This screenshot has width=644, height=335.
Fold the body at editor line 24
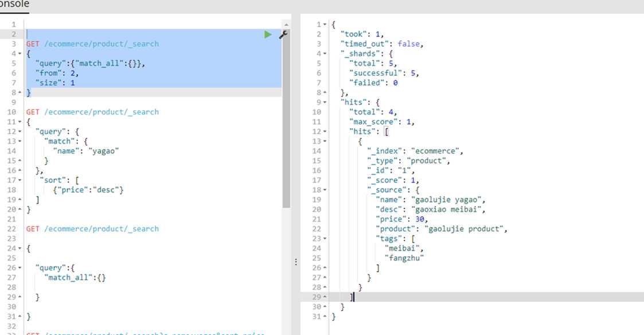(x=19, y=249)
